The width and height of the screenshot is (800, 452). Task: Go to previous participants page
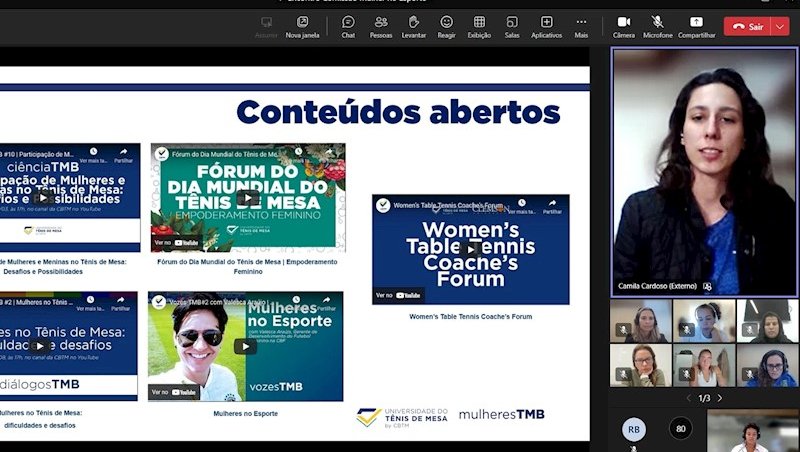pos(688,398)
